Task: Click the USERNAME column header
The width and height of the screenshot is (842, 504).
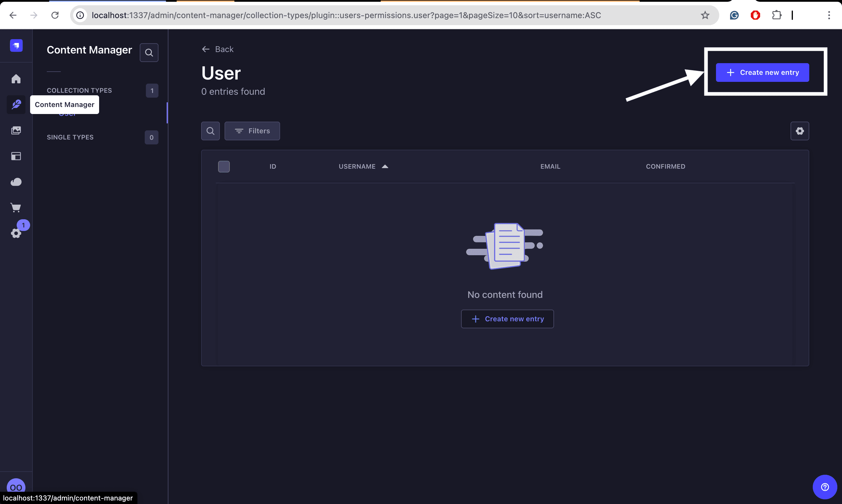Action: point(357,166)
